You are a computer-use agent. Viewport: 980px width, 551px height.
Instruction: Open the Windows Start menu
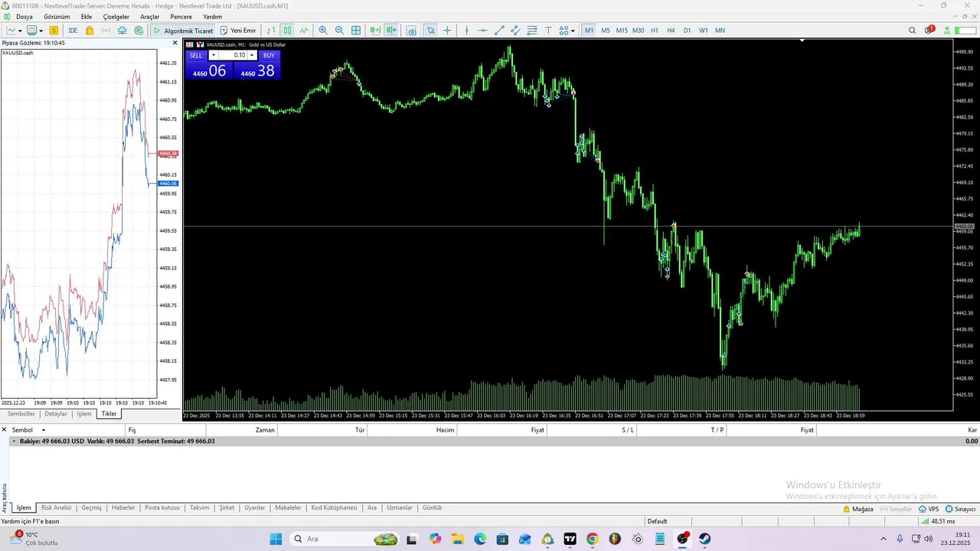[x=276, y=539]
